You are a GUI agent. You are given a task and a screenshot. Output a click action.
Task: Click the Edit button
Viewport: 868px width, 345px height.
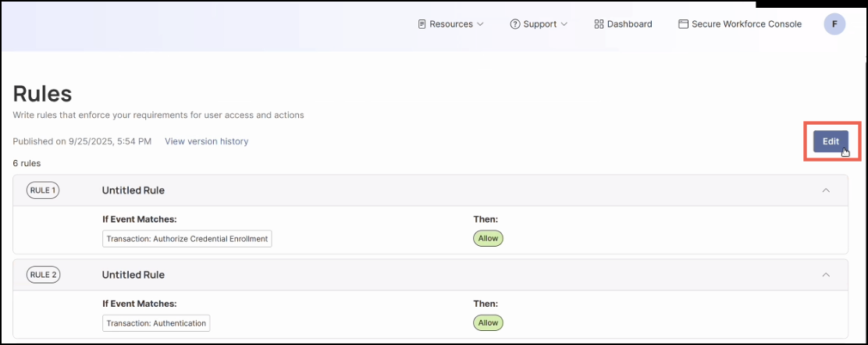831,141
